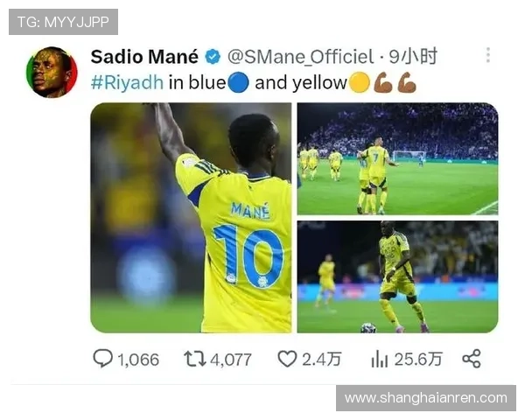Click the 2.4万 likes count

[322, 360]
